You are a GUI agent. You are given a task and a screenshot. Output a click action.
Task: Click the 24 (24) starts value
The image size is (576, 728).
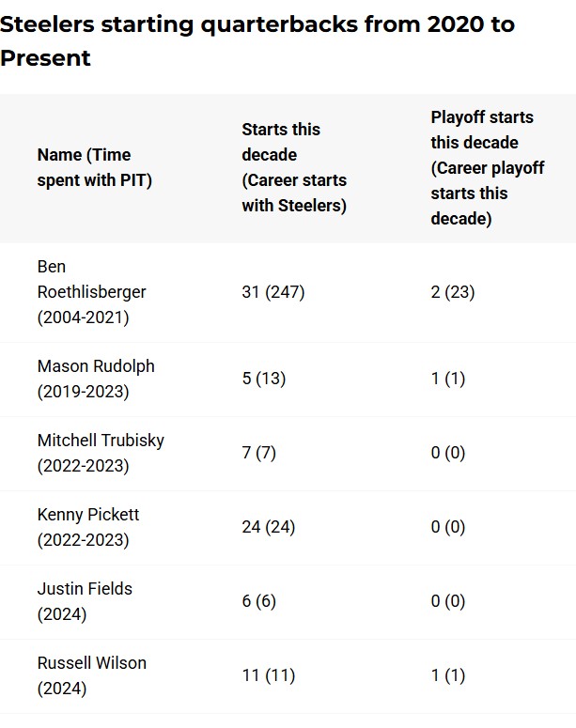pyautogui.click(x=269, y=527)
